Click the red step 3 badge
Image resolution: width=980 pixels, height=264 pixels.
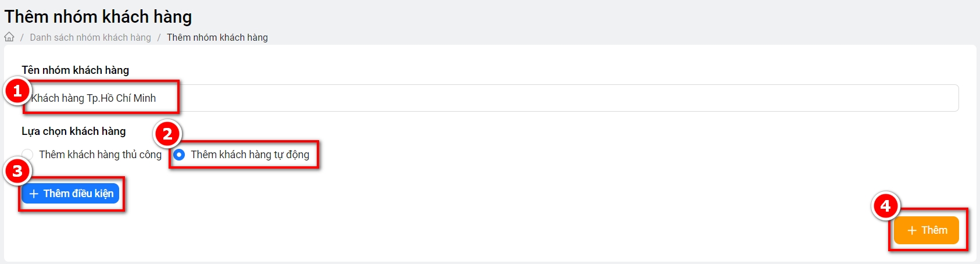tap(17, 171)
